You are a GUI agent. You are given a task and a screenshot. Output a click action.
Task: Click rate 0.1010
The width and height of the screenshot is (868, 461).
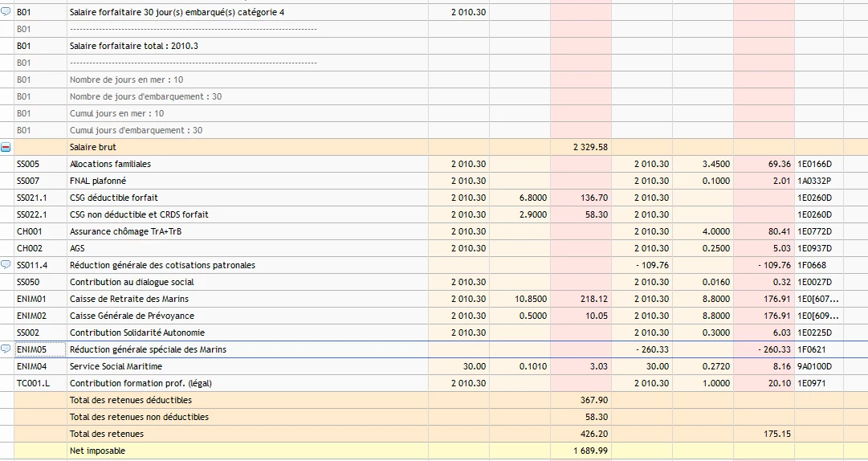(x=533, y=366)
